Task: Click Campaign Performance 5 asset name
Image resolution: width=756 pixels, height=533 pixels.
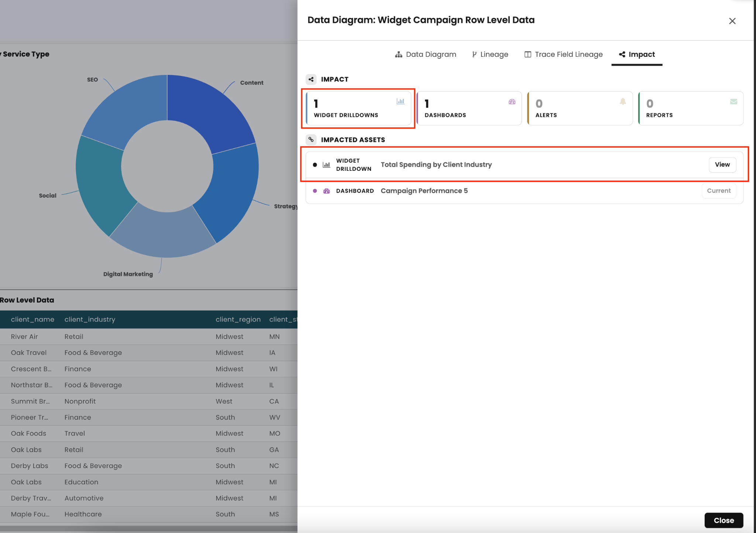Action: [x=424, y=191]
